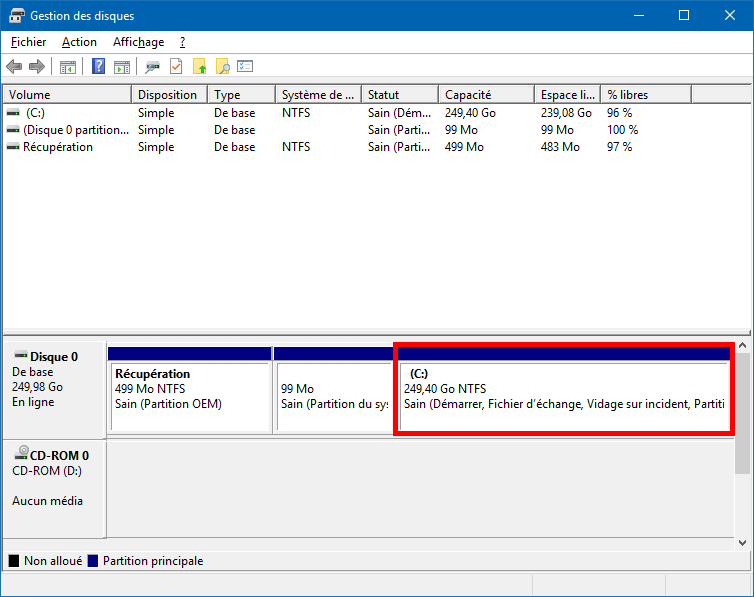Open the blue Help question-mark icon

coord(99,66)
